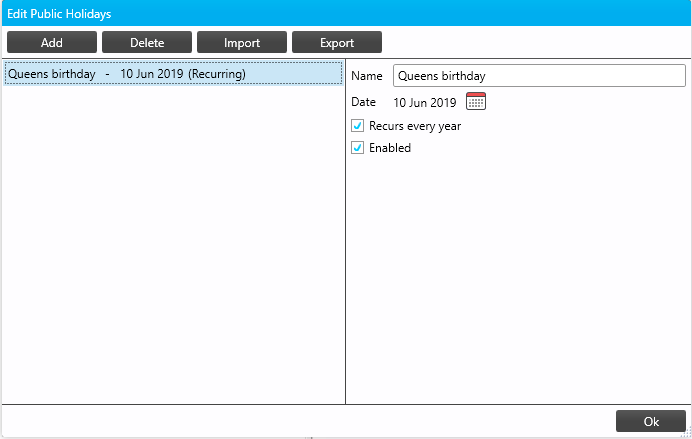Open the calendar date picker icon
The image size is (692, 439).
[x=476, y=101]
